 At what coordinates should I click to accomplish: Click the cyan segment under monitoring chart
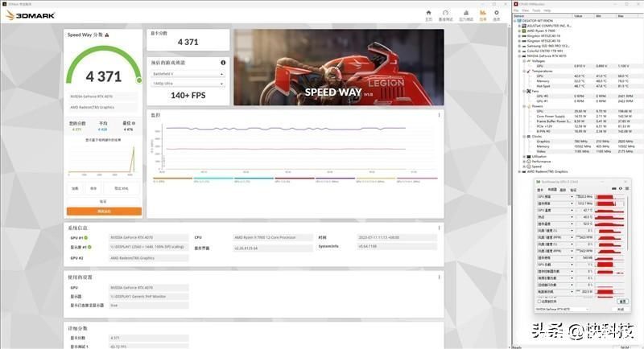click(213, 179)
